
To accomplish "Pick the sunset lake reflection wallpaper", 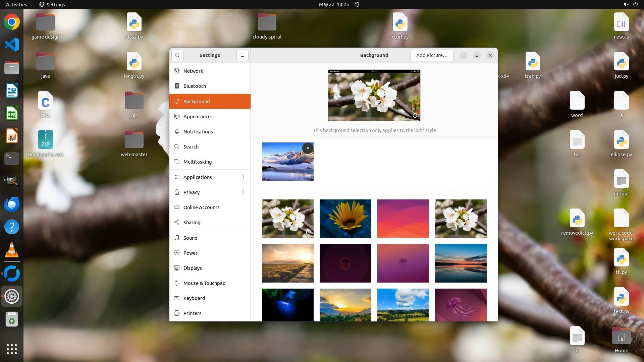I will pos(461,263).
